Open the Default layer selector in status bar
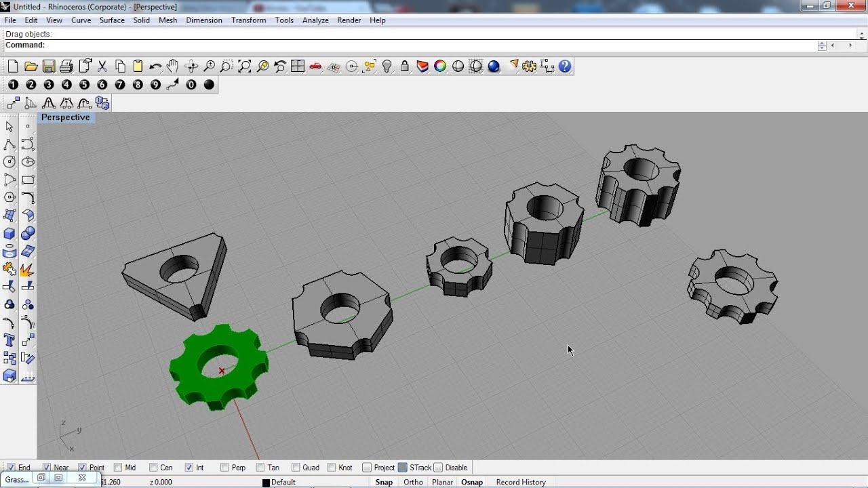 tap(279, 483)
